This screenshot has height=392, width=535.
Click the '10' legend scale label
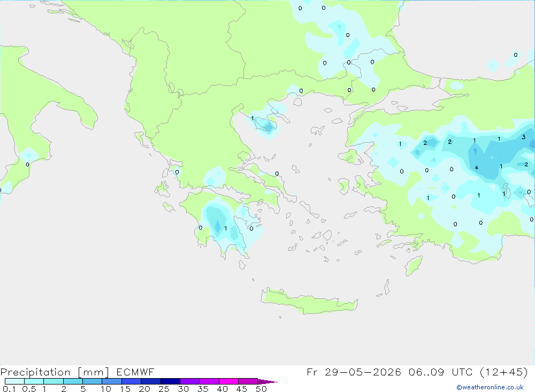point(106,389)
